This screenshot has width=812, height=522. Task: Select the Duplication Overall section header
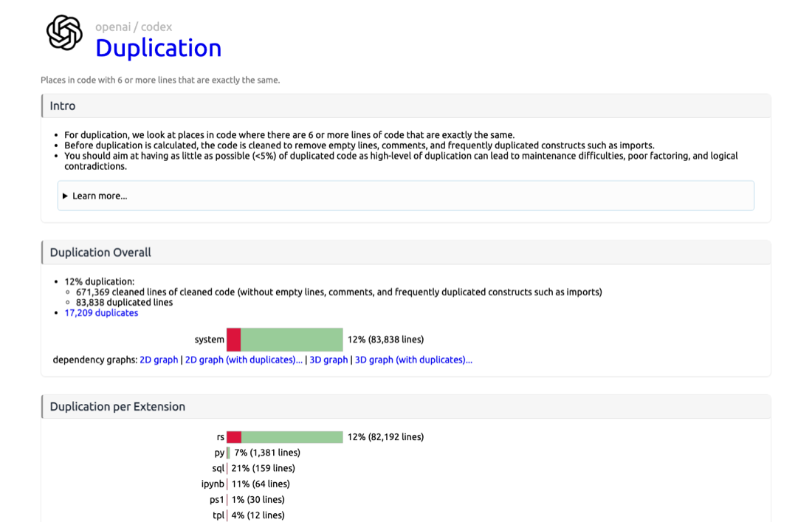(x=406, y=253)
